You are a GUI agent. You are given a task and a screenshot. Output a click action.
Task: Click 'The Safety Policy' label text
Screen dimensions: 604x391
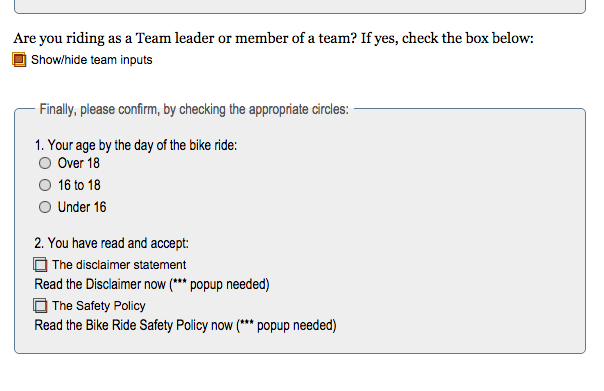(99, 306)
